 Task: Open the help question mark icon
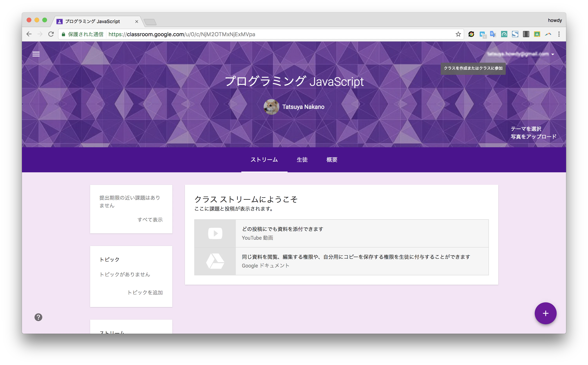pos(38,317)
